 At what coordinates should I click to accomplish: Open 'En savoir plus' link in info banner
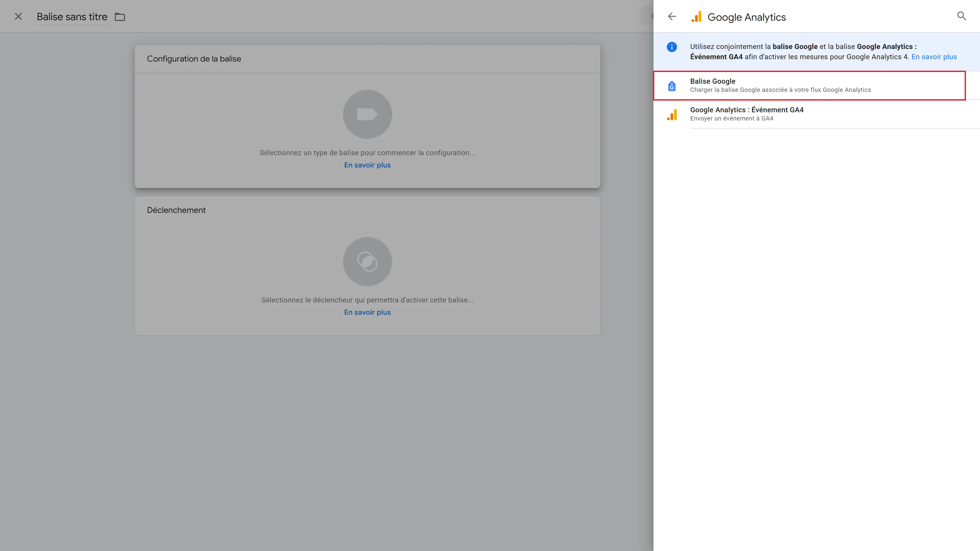click(x=934, y=57)
